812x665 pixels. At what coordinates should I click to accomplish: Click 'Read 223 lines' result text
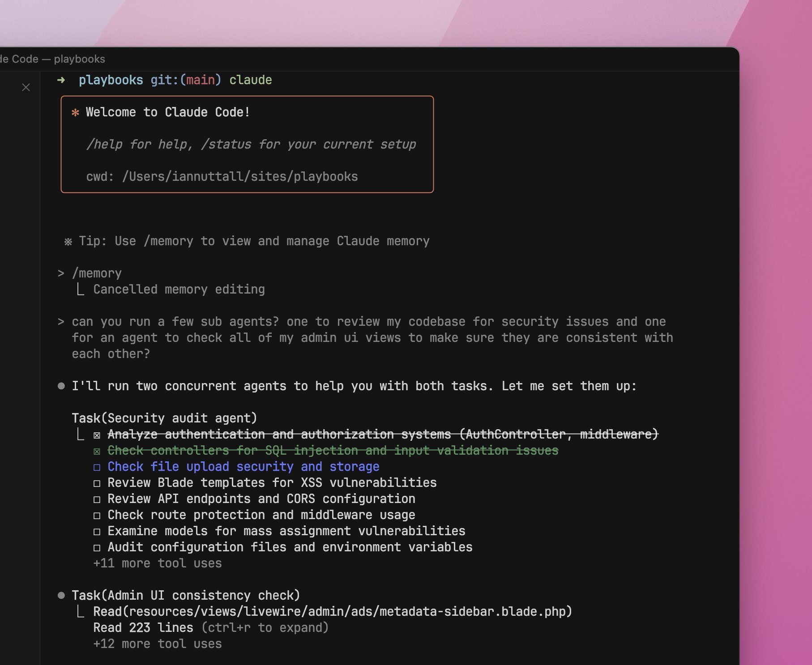(x=143, y=628)
